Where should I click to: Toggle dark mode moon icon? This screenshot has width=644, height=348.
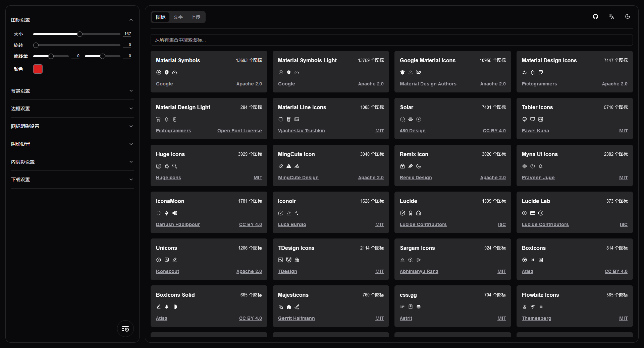[x=628, y=17]
